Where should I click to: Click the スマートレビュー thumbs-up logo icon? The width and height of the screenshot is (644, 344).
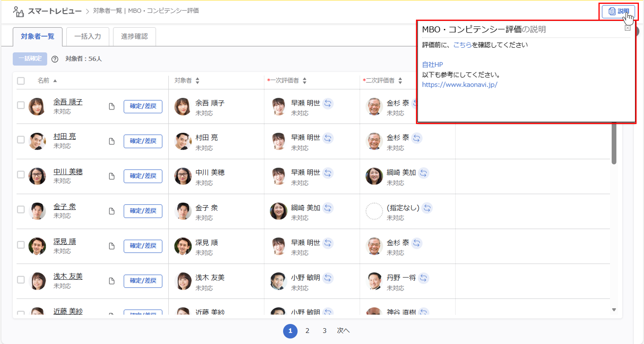[18, 11]
